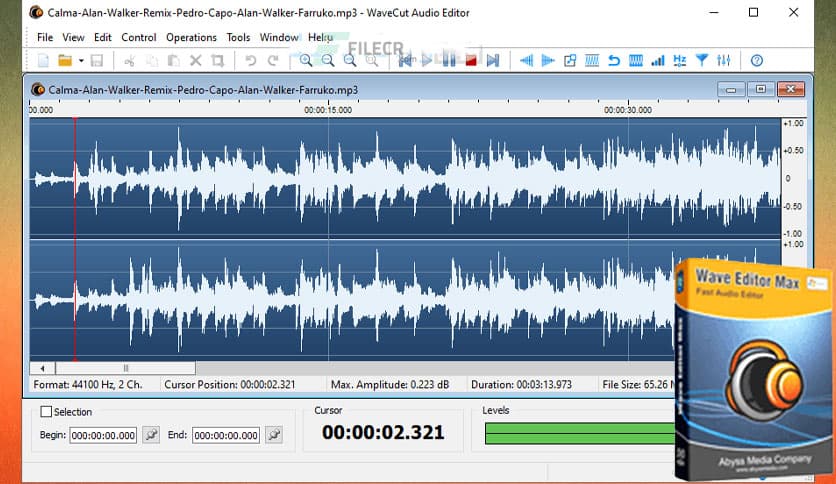The height and width of the screenshot is (484, 836).
Task: Open the Operations menu
Action: (191, 37)
